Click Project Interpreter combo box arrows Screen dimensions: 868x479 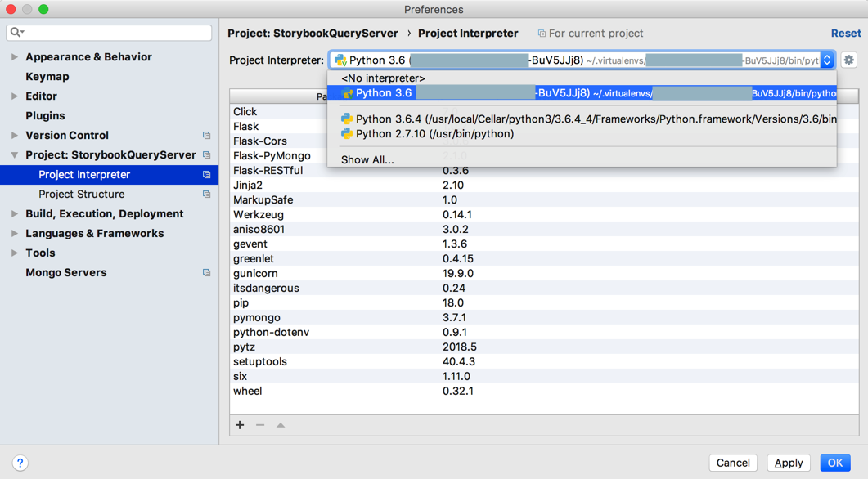(827, 60)
